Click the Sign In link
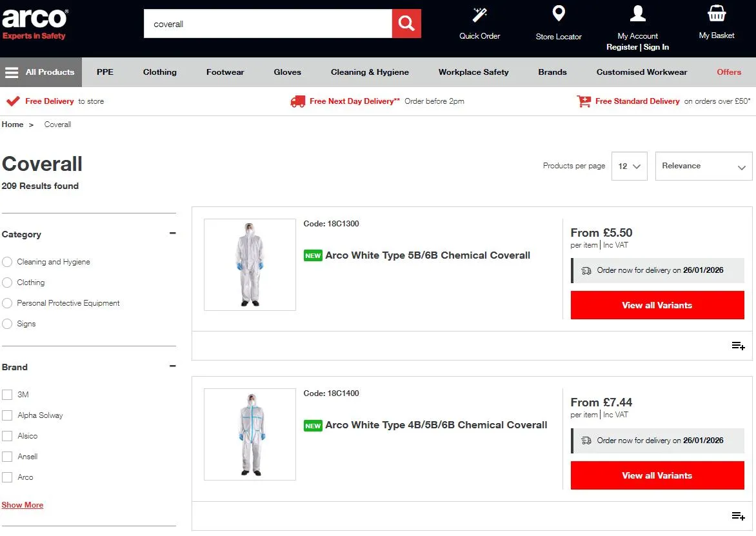The width and height of the screenshot is (756, 536). [656, 47]
